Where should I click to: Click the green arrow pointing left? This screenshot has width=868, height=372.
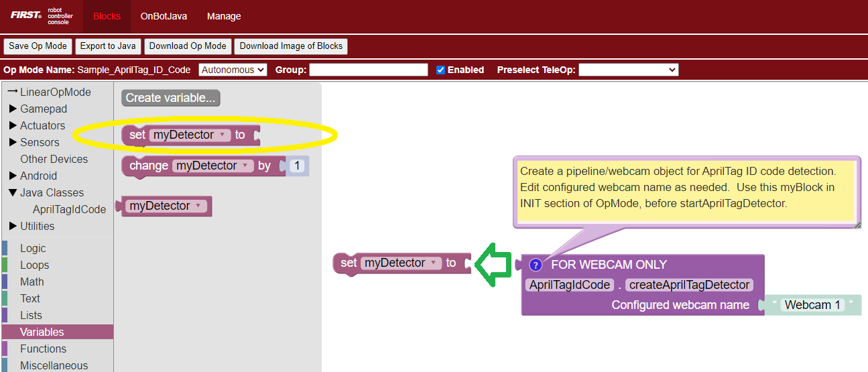[x=494, y=263]
